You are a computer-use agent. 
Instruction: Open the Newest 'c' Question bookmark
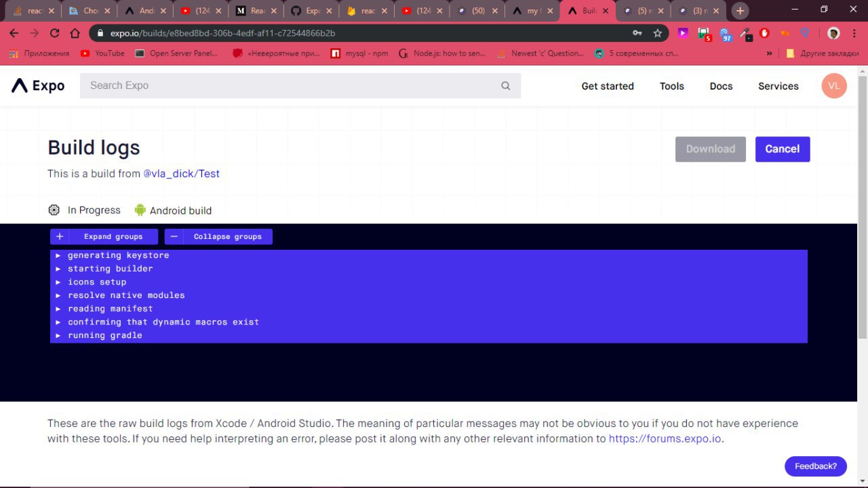tap(540, 53)
